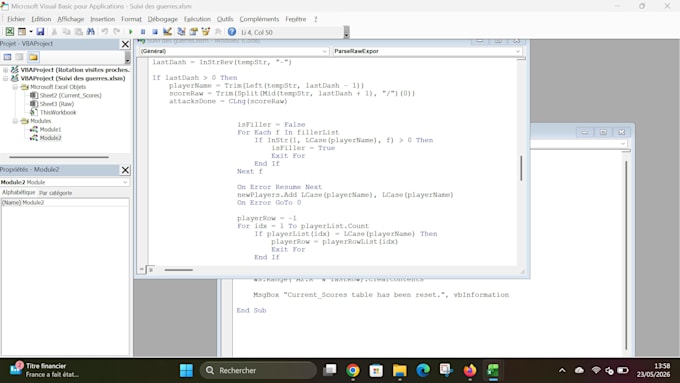Open Properties Window toolbar icon
This screenshot has height=383, width=680.
(193, 32)
